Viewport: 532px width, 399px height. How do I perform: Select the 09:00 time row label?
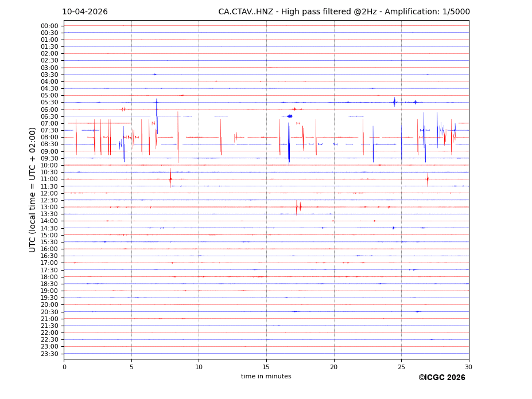49,151
